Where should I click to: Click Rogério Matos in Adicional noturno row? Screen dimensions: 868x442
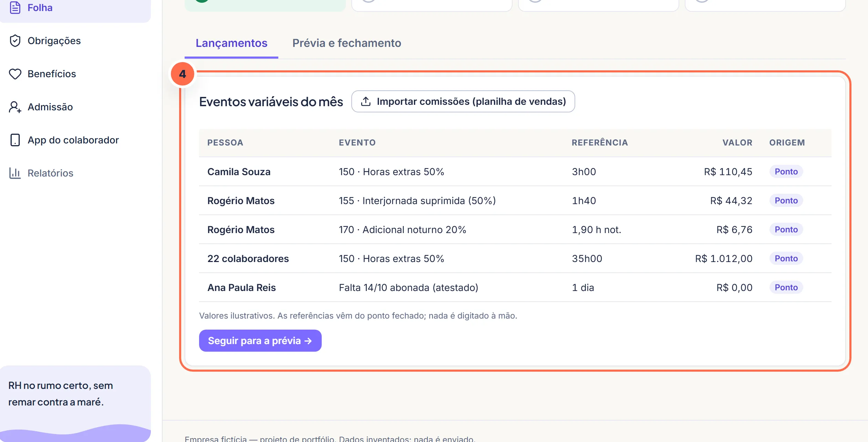coord(241,230)
